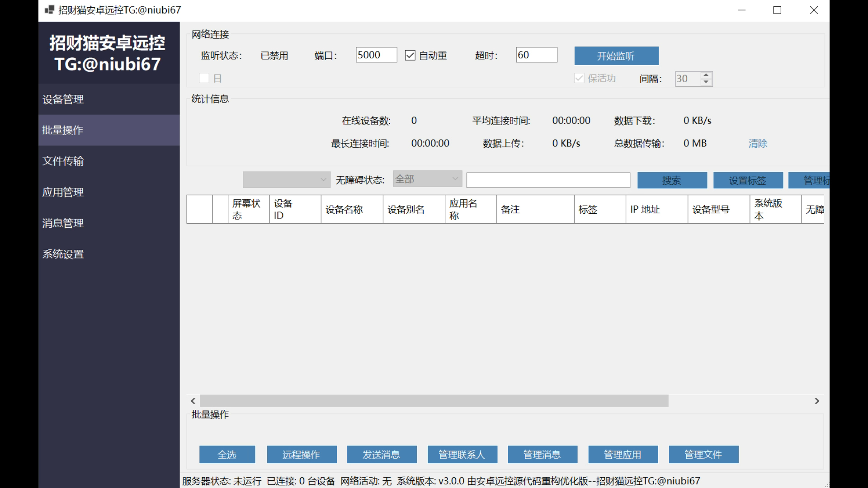The height and width of the screenshot is (488, 868).
Task: Click the 端口 input field showing 5000
Action: (x=376, y=55)
